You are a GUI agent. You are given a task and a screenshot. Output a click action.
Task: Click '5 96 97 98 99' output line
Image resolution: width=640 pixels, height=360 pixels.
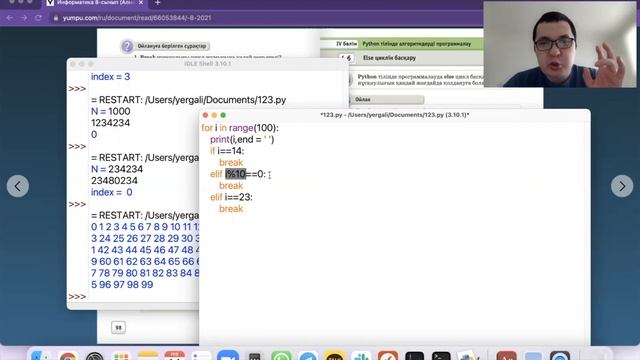click(x=122, y=284)
